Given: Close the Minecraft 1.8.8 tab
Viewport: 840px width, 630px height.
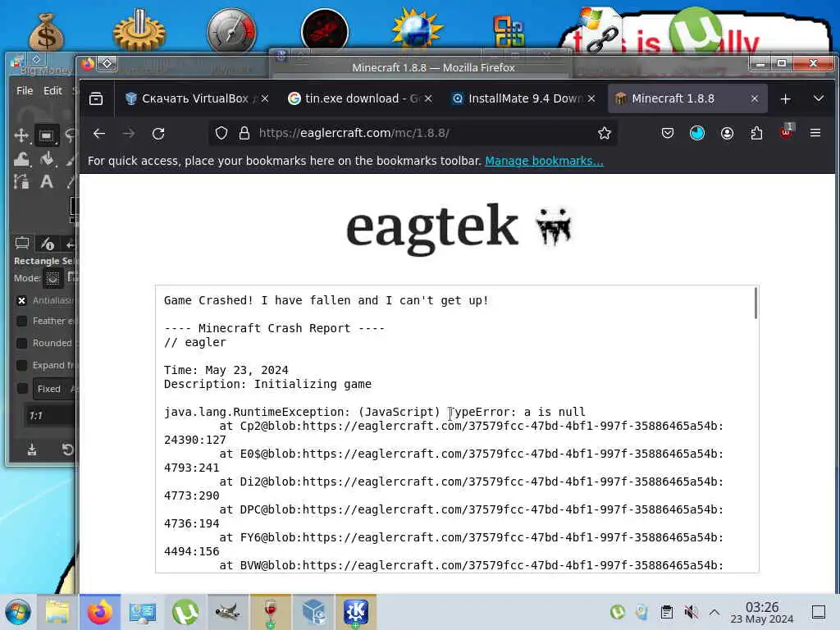Looking at the screenshot, I should click(x=755, y=98).
